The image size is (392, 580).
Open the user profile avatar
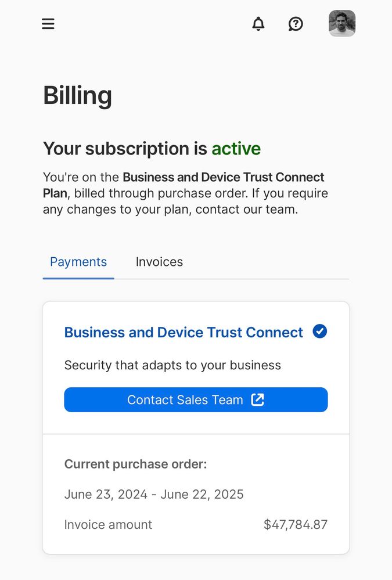pos(342,24)
